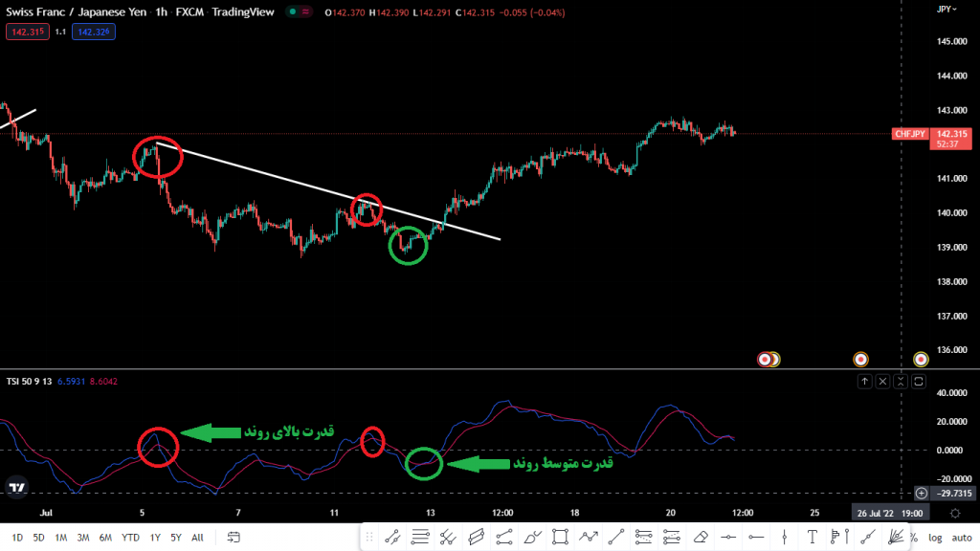Select the Fan lines drawing tool
This screenshot has height=551, width=980.
(896, 537)
